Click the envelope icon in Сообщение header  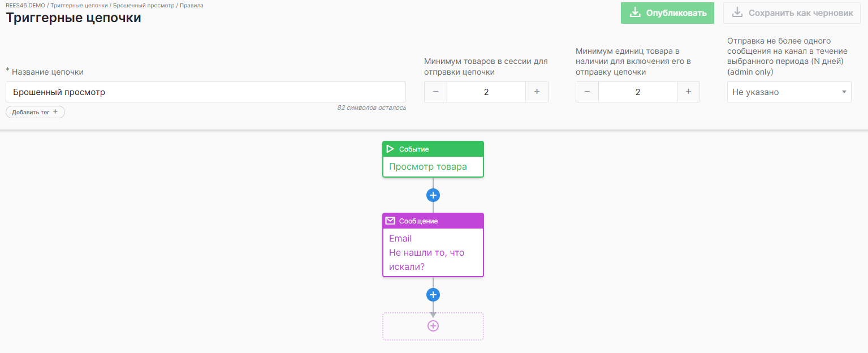coord(390,221)
